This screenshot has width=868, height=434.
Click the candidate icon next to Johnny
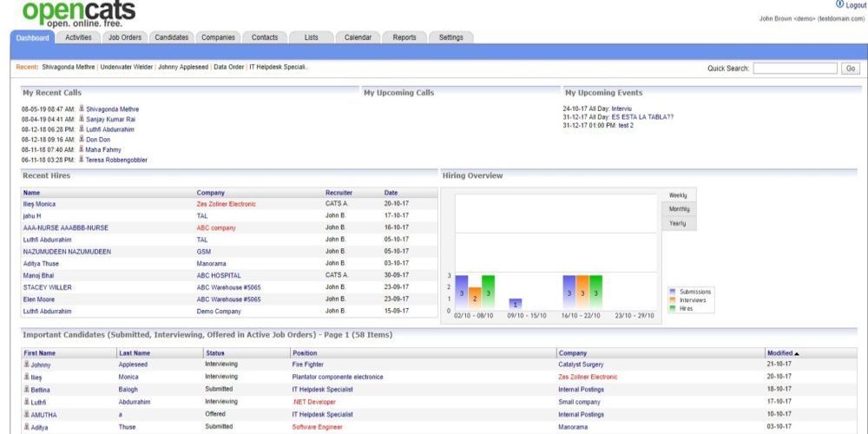pos(26,365)
